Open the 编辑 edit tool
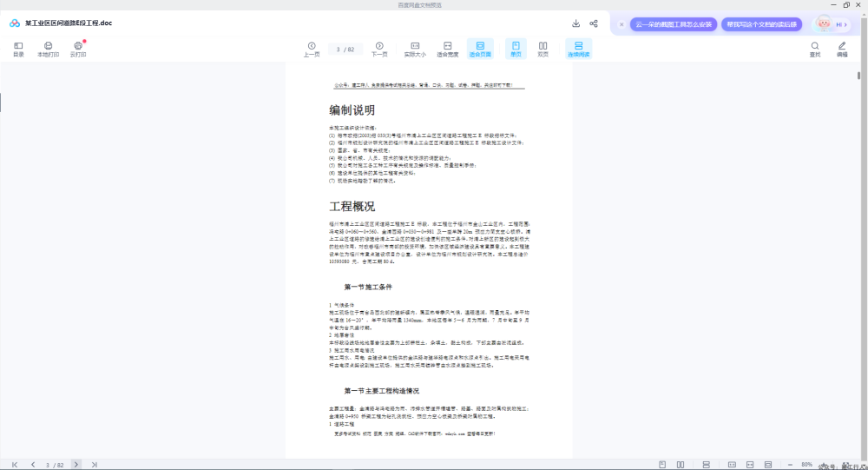This screenshot has height=470, width=868. point(842,50)
